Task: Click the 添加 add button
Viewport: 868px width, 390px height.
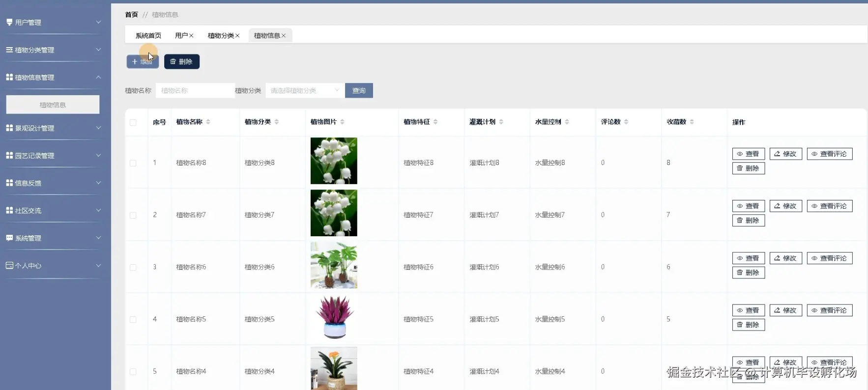Action: [143, 61]
